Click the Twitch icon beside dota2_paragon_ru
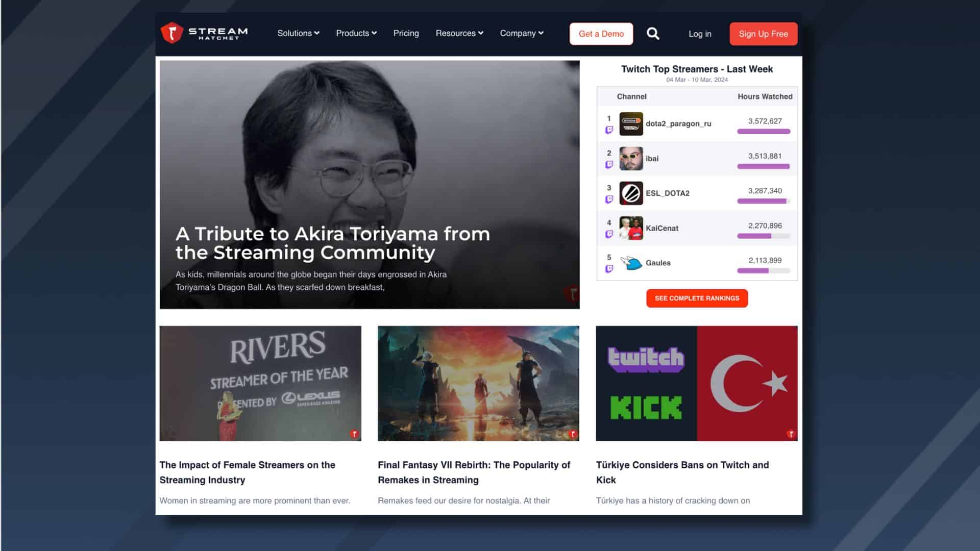Image resolution: width=980 pixels, height=551 pixels. [610, 131]
